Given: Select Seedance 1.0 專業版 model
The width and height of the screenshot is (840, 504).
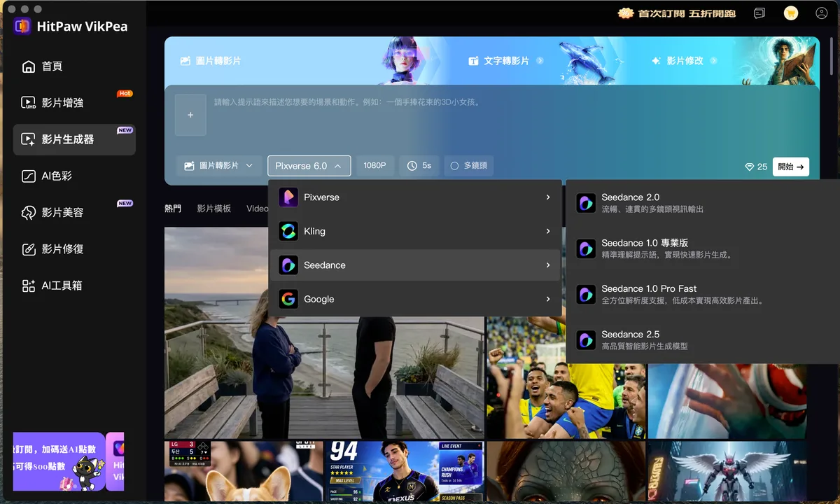Looking at the screenshot, I should pyautogui.click(x=703, y=248).
